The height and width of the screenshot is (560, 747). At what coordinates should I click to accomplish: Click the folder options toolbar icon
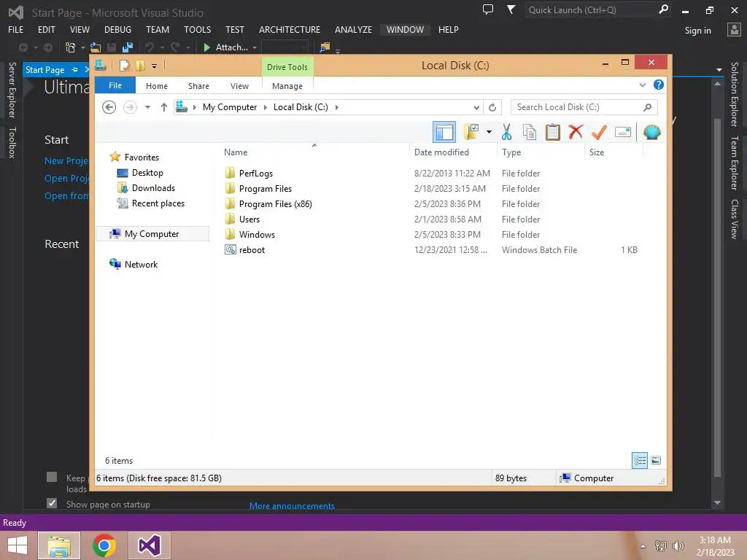pyautogui.click(x=471, y=132)
